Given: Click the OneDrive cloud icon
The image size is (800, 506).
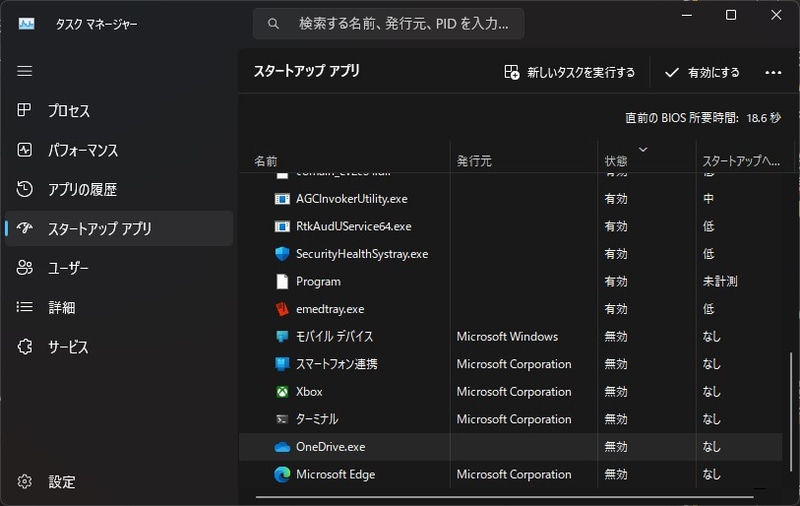Looking at the screenshot, I should 282,447.
